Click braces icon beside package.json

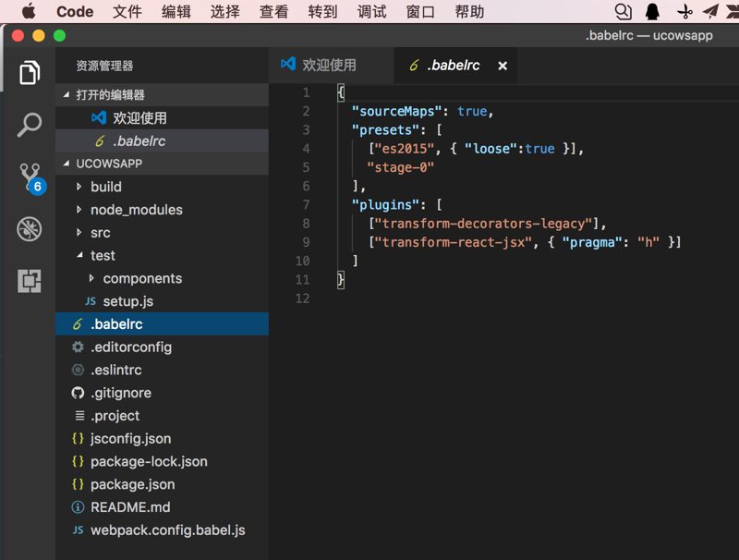[x=78, y=484]
